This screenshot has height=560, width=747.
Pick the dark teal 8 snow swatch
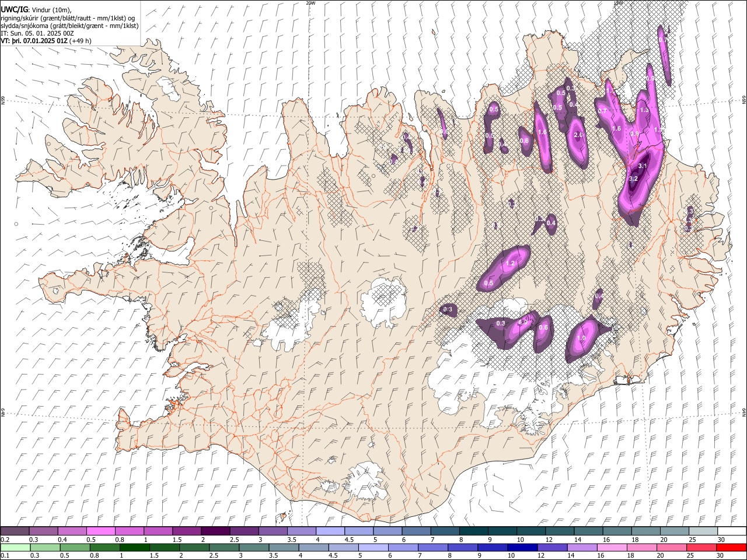[473, 531]
